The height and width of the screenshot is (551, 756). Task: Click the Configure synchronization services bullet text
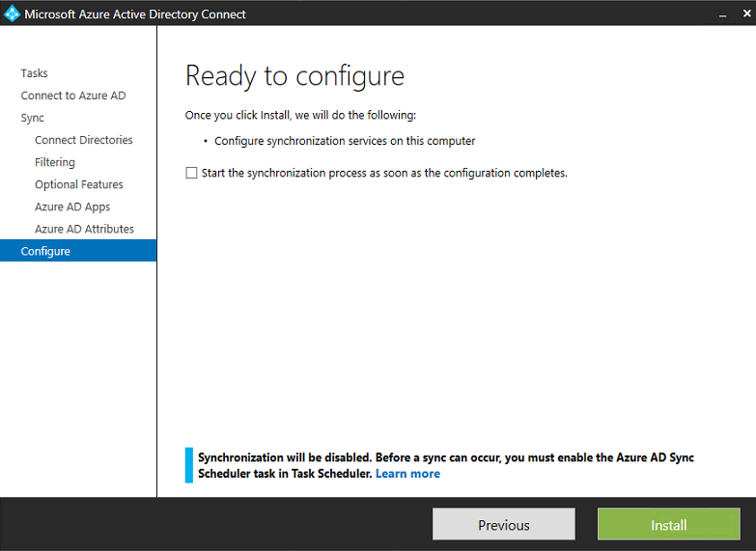(345, 141)
